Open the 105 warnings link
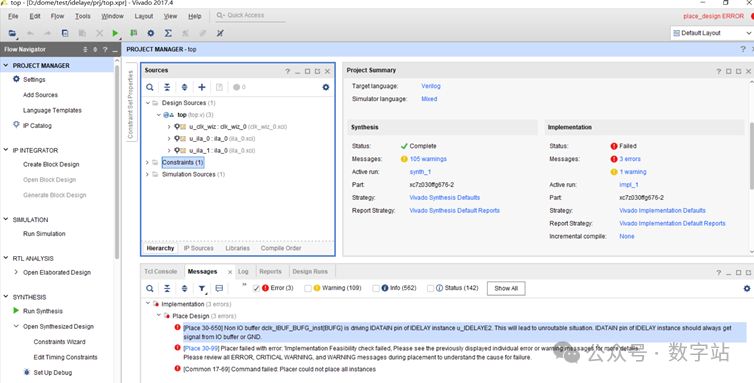The width and height of the screenshot is (754, 383). [x=428, y=159]
